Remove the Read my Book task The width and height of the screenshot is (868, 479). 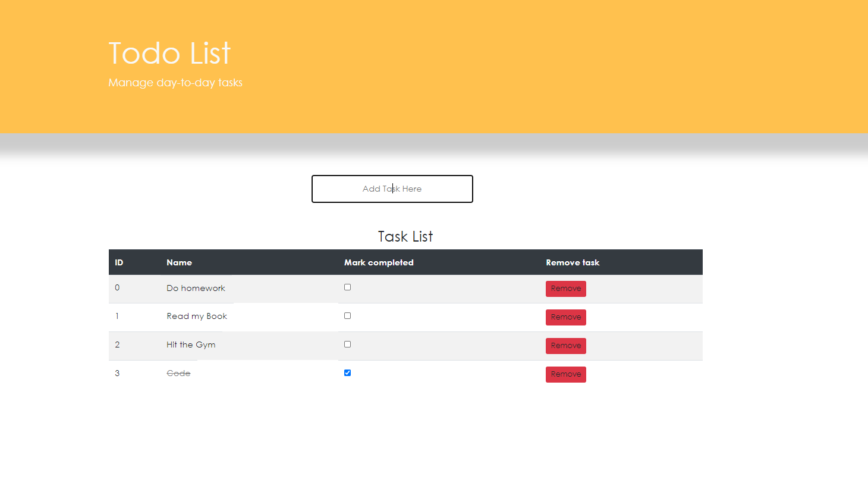(565, 317)
